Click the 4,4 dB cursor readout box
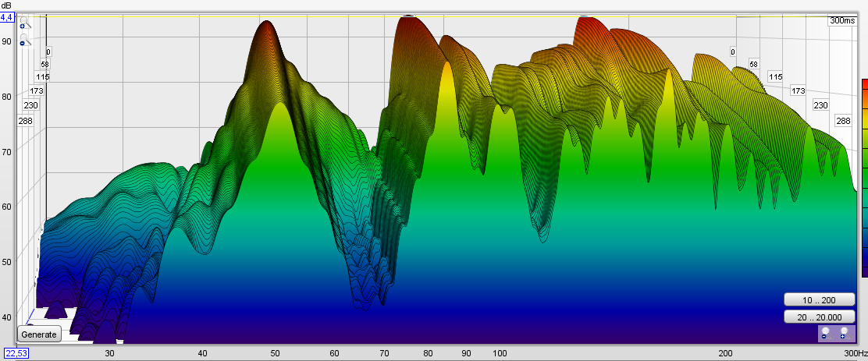The image size is (868, 361). [x=7, y=16]
